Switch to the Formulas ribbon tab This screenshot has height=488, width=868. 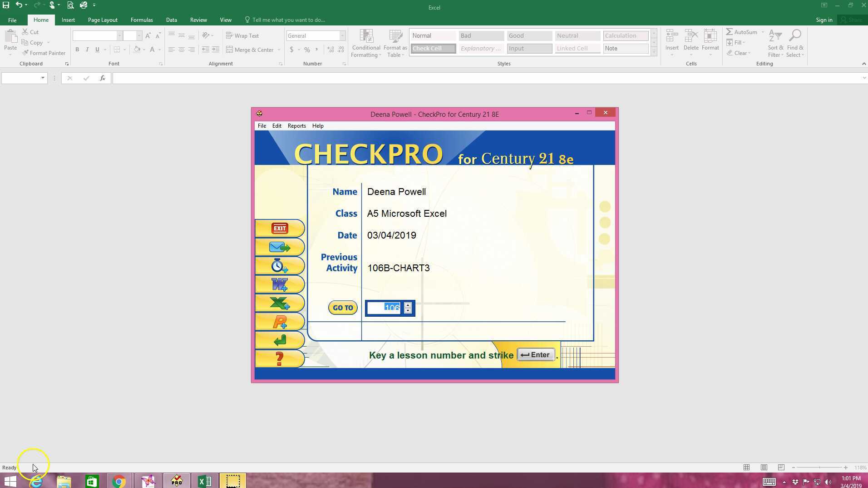pos(142,20)
